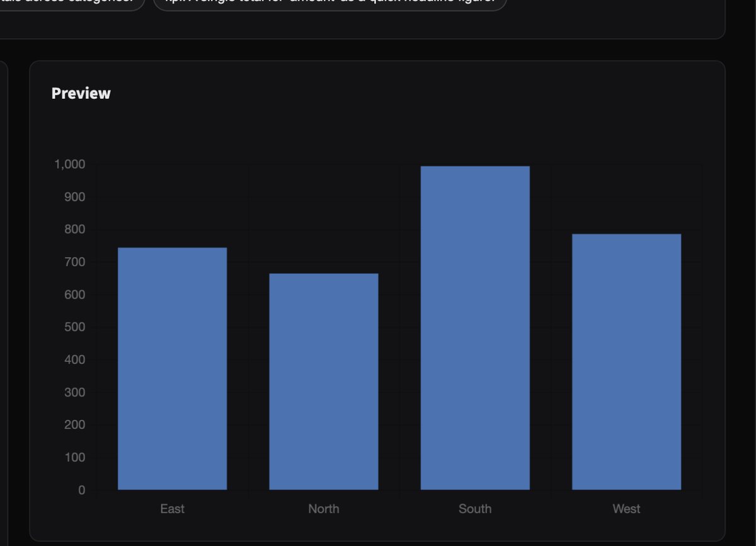This screenshot has height=546, width=756.
Task: Click the 500 y-axis tick label
Action: tap(75, 327)
